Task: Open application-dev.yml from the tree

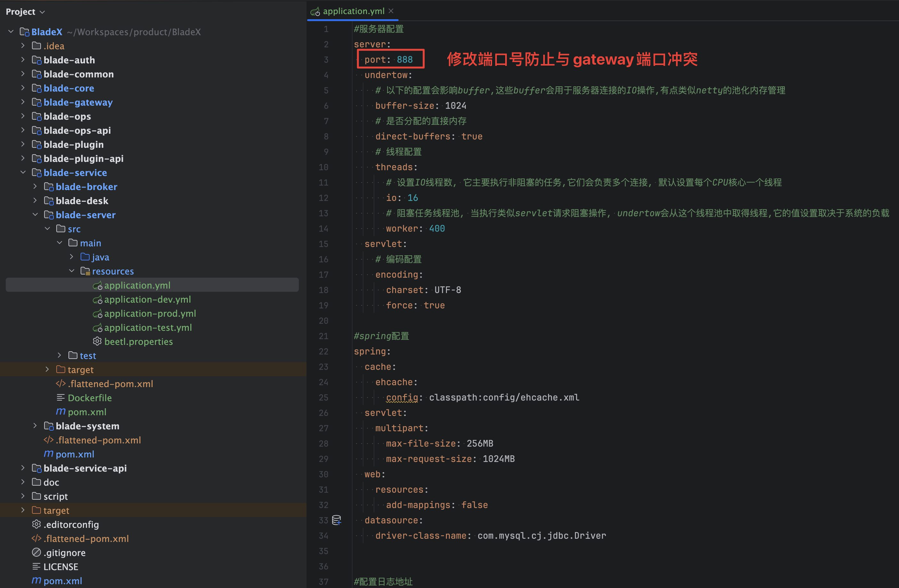Action: tap(147, 299)
